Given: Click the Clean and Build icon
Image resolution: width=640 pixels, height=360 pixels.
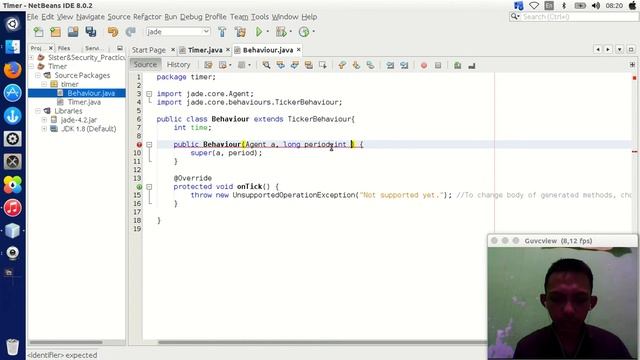Looking at the screenshot, I should (x=240, y=32).
